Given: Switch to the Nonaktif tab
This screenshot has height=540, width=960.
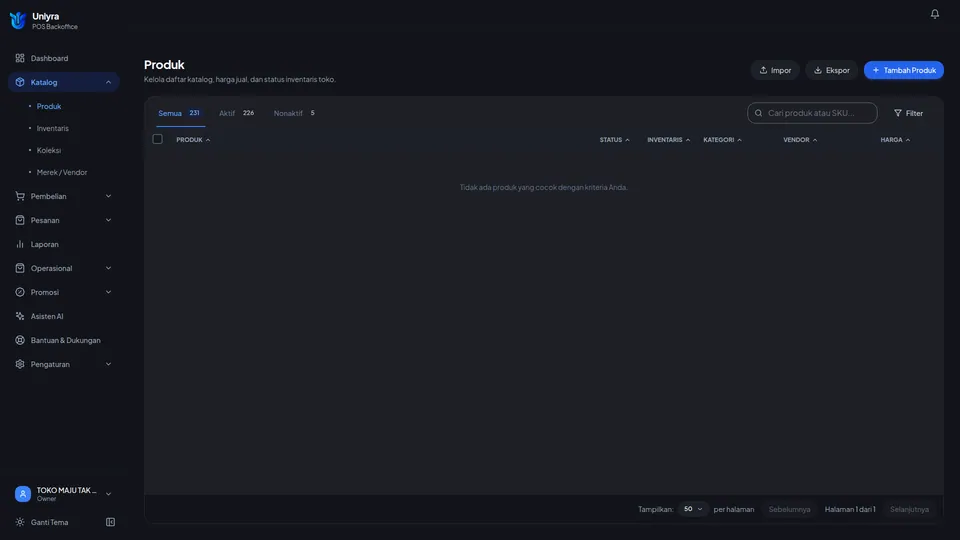Looking at the screenshot, I should (x=294, y=113).
